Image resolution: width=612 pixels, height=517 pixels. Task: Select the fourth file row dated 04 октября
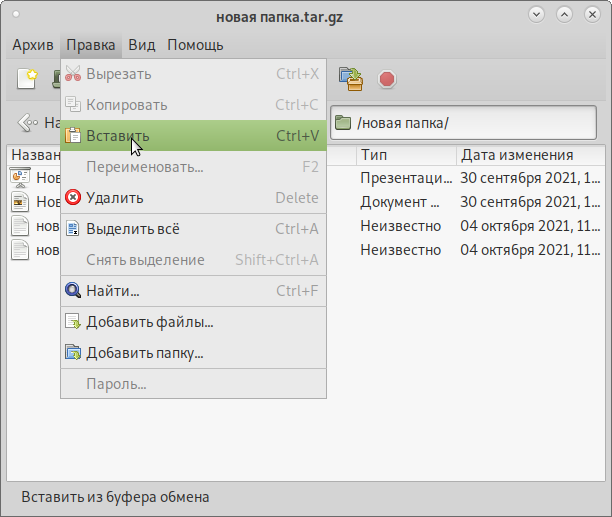point(480,250)
